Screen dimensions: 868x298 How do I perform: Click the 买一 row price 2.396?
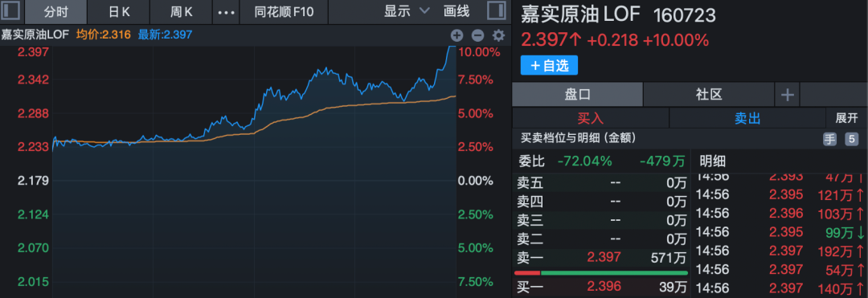click(x=604, y=286)
